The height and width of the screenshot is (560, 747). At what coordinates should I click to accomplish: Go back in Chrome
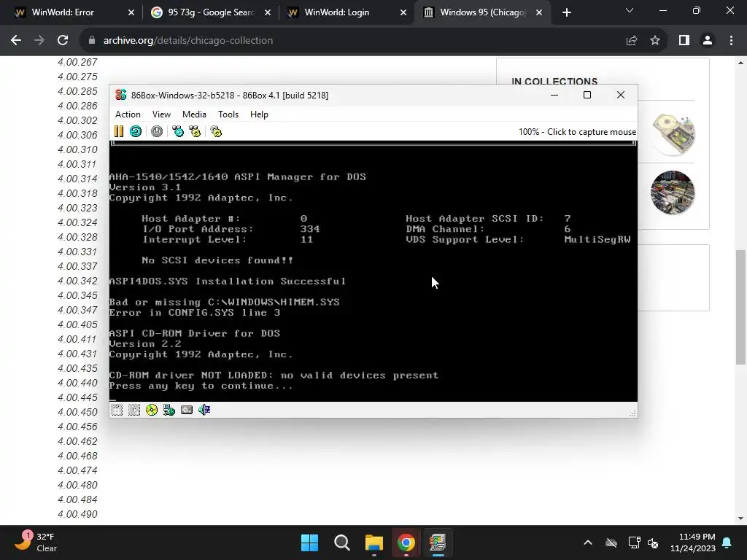(16, 41)
